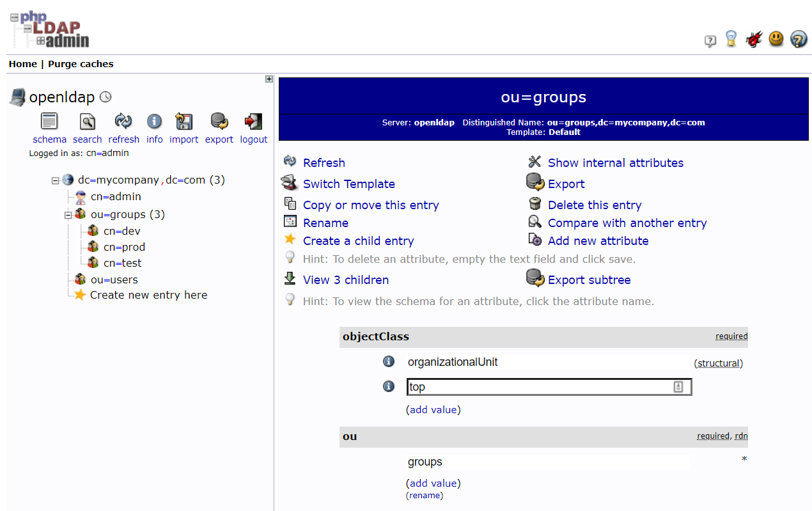Collapse the ou=groups tree branch
Image resolution: width=812 pixels, height=511 pixels.
coord(68,214)
